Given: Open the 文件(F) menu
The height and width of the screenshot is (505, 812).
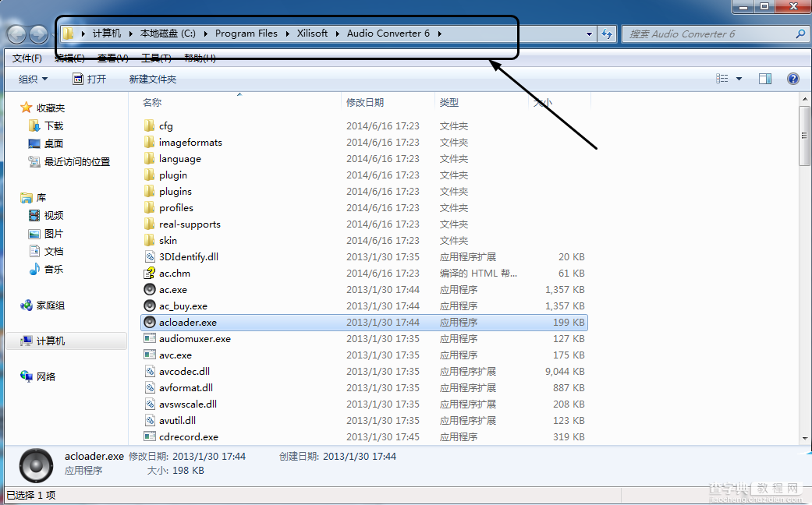Looking at the screenshot, I should [x=27, y=58].
